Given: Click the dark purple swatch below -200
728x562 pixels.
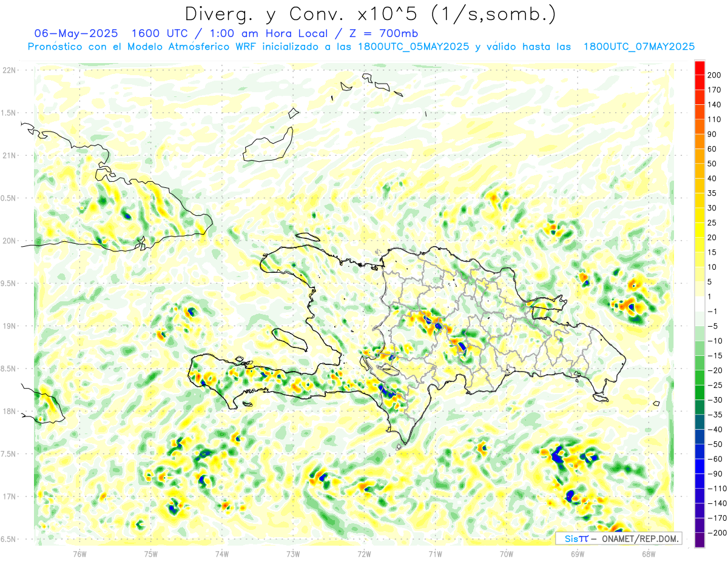Looking at the screenshot, I should tap(699, 540).
